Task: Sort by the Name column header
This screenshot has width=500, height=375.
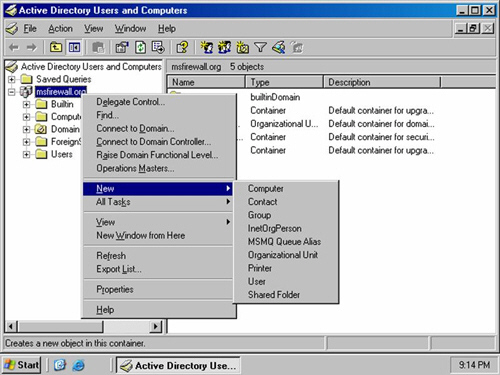Action: coord(206,82)
